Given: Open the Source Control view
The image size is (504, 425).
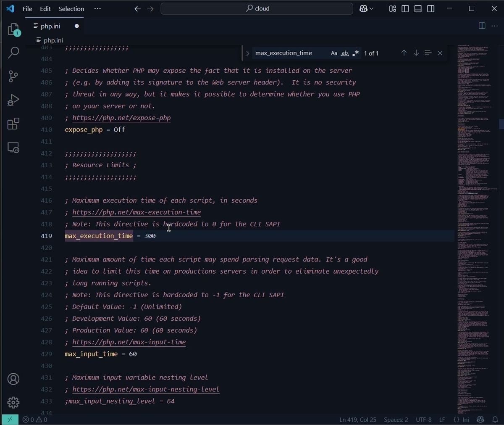Looking at the screenshot, I should (x=13, y=76).
